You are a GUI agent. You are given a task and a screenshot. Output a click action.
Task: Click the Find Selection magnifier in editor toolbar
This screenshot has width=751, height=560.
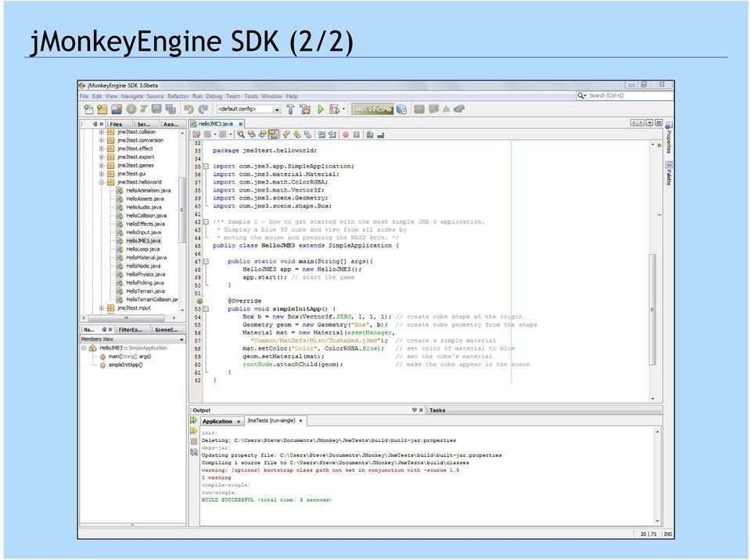point(240,135)
